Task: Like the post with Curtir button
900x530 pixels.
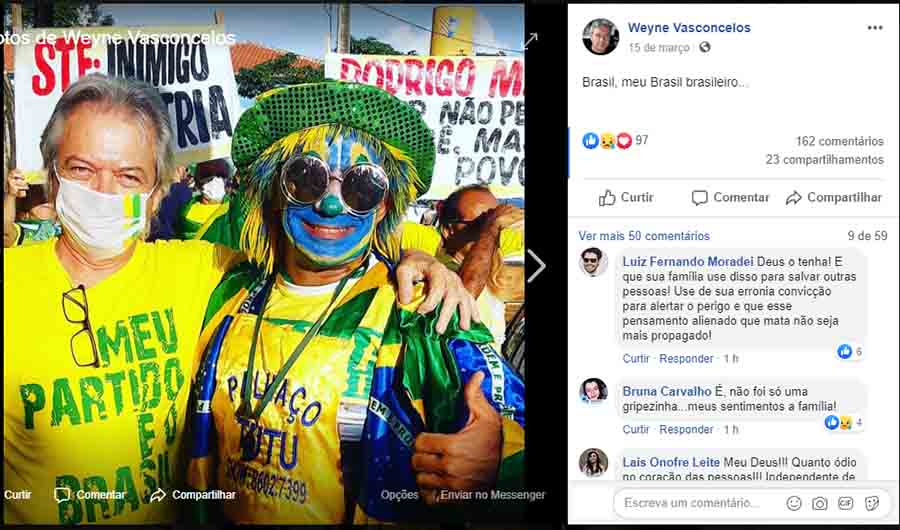Action: [626, 198]
